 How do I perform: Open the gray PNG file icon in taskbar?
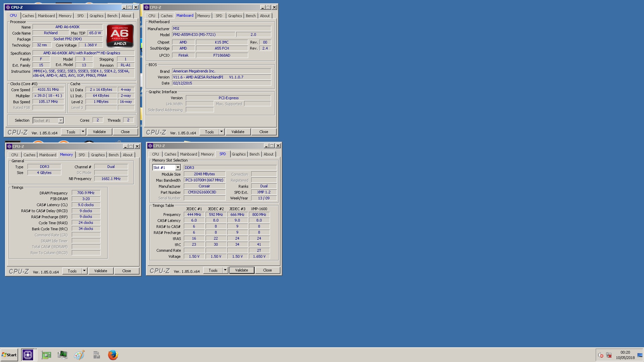pos(97,355)
